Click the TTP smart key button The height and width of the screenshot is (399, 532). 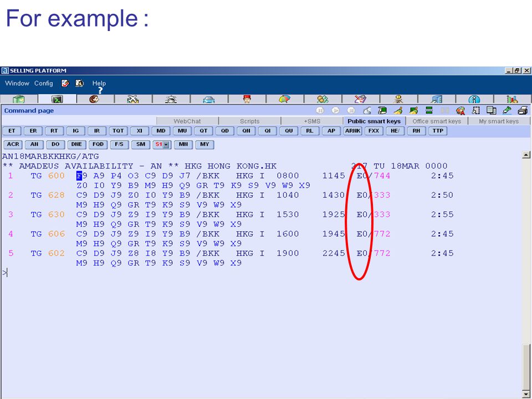438,131
